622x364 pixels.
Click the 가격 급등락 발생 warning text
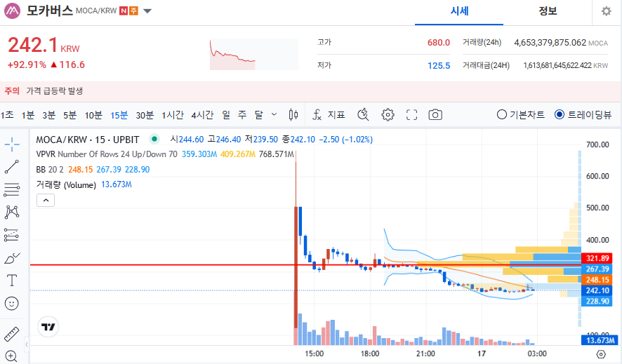click(x=54, y=91)
